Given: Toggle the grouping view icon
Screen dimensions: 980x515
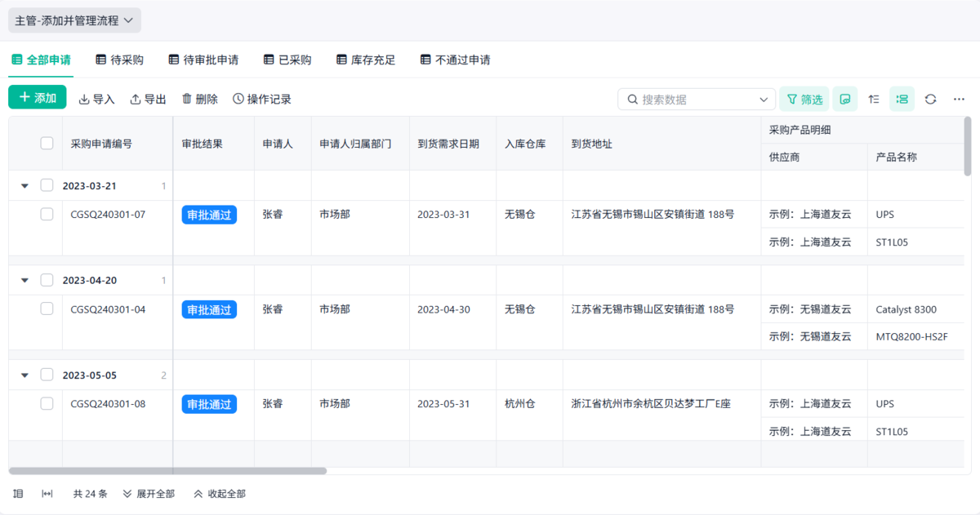Looking at the screenshot, I should pyautogui.click(x=902, y=99).
